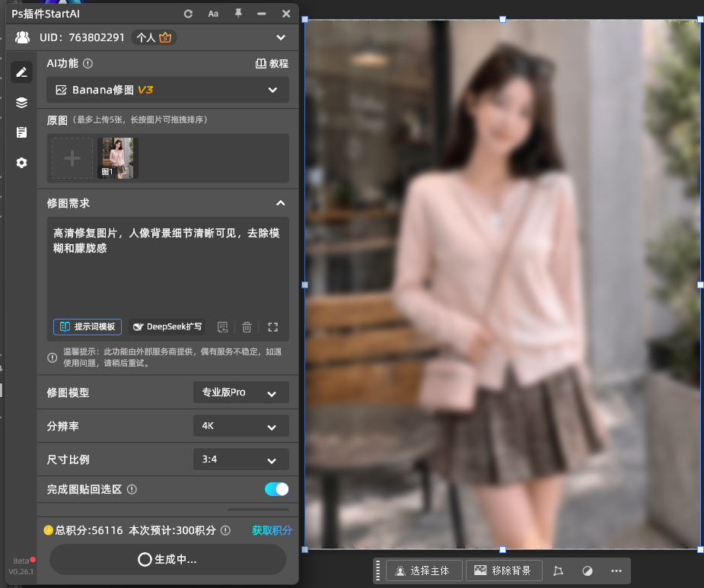Open the 分辨率 4K dropdown
Image resolution: width=704 pixels, height=588 pixels.
[x=241, y=426]
